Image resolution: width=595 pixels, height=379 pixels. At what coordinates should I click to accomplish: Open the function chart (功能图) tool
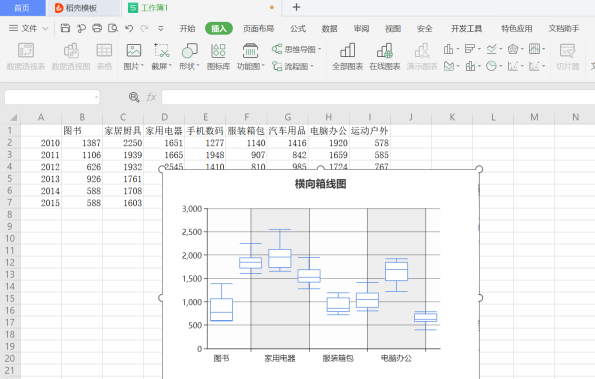click(250, 57)
